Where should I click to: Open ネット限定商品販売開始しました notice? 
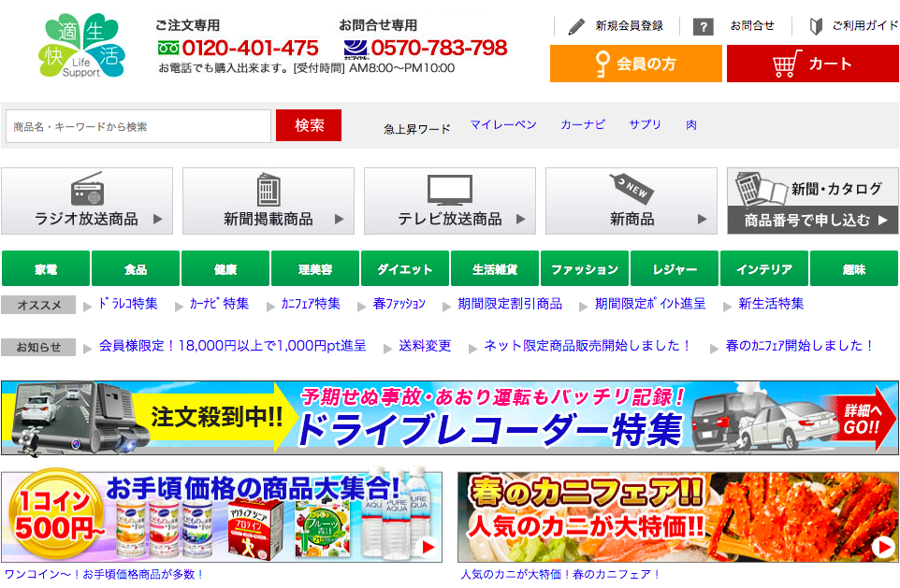588,346
